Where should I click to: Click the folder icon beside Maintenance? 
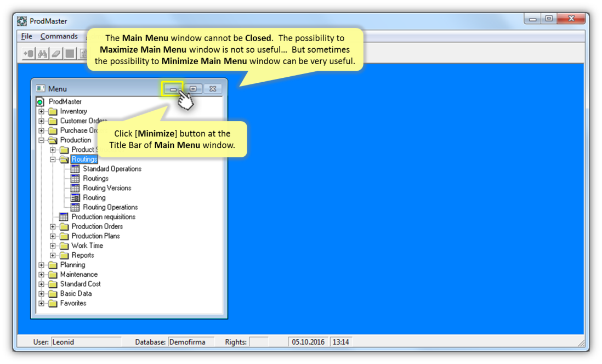coord(53,275)
